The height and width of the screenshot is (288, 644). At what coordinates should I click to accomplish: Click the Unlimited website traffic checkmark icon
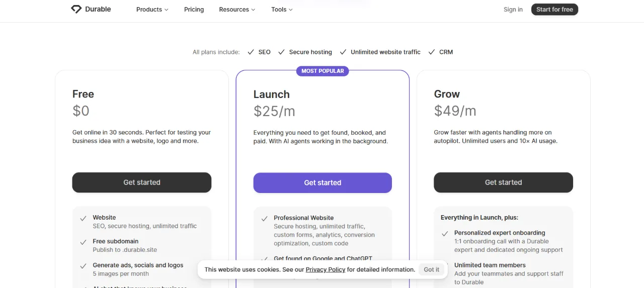click(343, 52)
